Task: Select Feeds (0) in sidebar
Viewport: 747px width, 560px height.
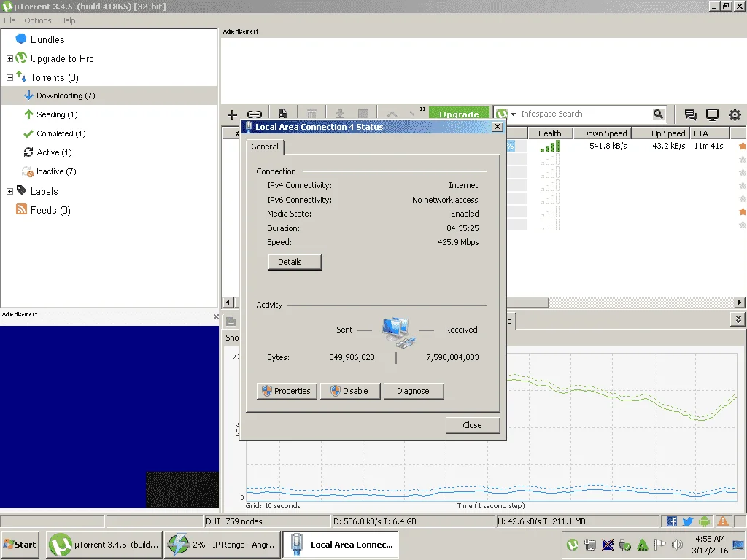Action: tap(50, 210)
